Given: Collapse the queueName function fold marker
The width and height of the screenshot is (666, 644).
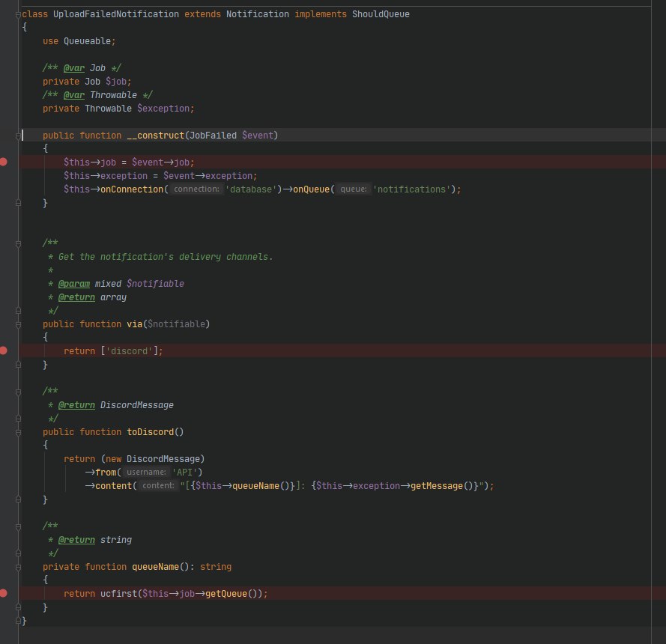Looking at the screenshot, I should tap(18, 567).
